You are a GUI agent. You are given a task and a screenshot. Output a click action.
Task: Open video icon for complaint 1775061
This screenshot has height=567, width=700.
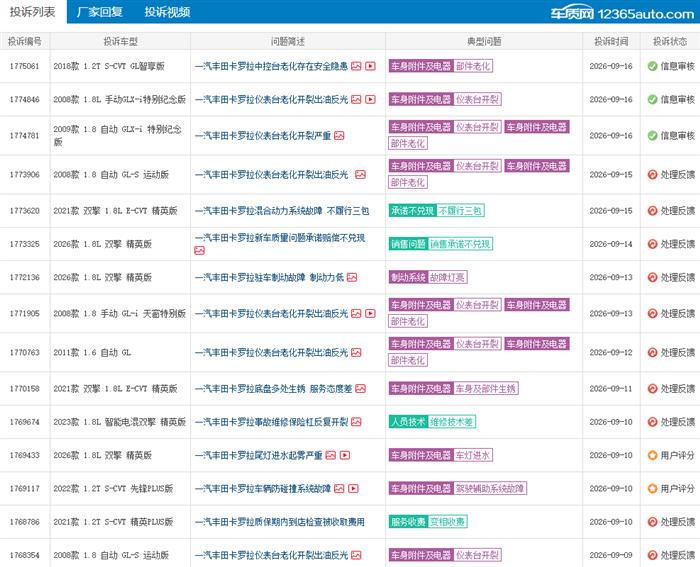pos(370,66)
